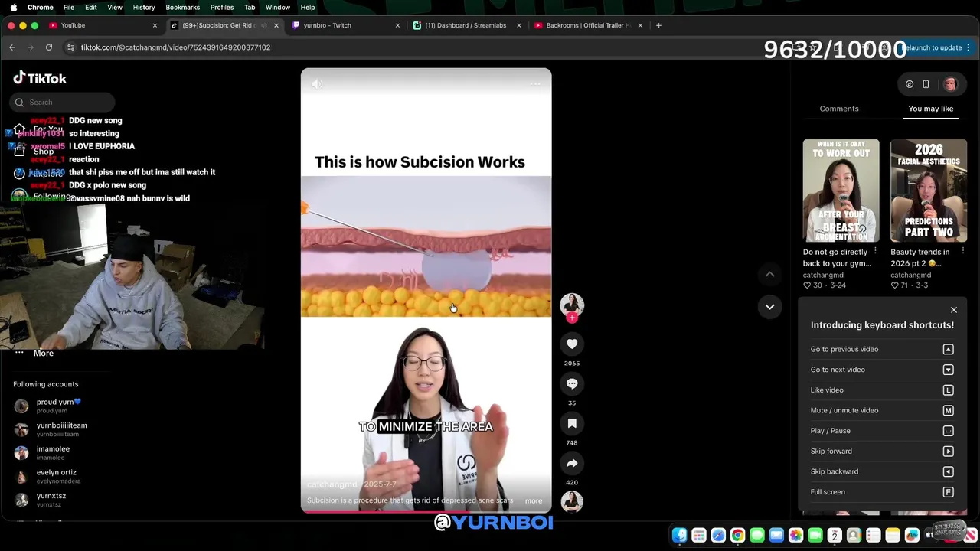Open the yurnboiiiiteam followed account
The width and height of the screenshot is (980, 551).
(x=51, y=429)
